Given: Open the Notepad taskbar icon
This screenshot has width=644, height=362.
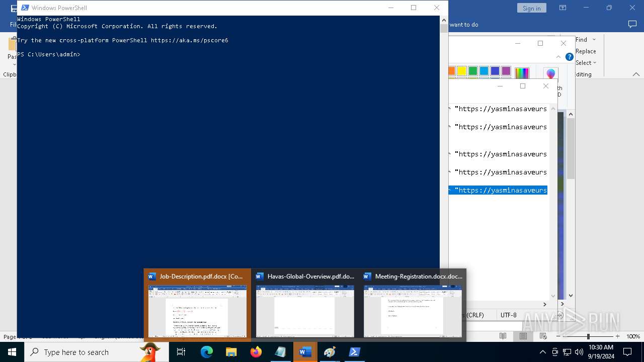Looking at the screenshot, I should (280, 352).
